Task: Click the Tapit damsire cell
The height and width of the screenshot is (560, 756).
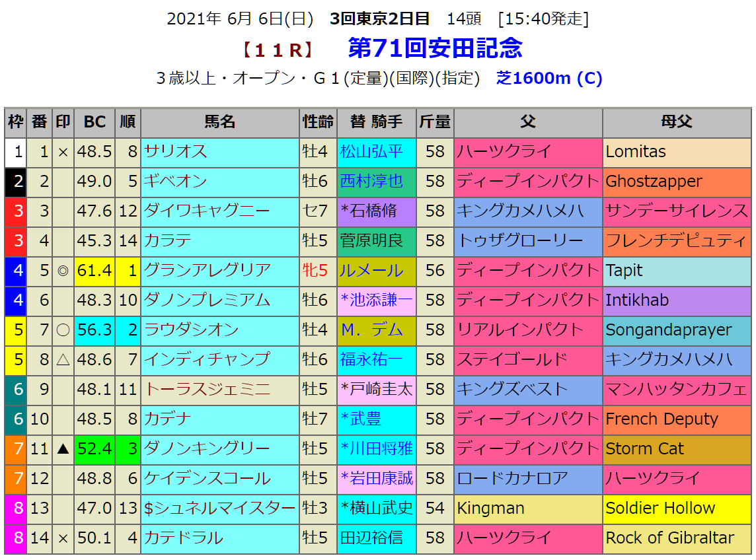Action: (x=624, y=271)
